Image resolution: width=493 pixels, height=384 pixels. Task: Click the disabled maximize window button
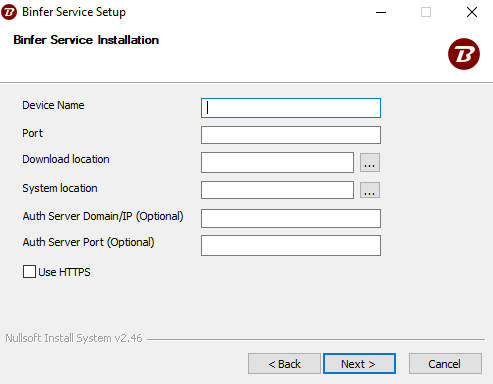(x=426, y=12)
